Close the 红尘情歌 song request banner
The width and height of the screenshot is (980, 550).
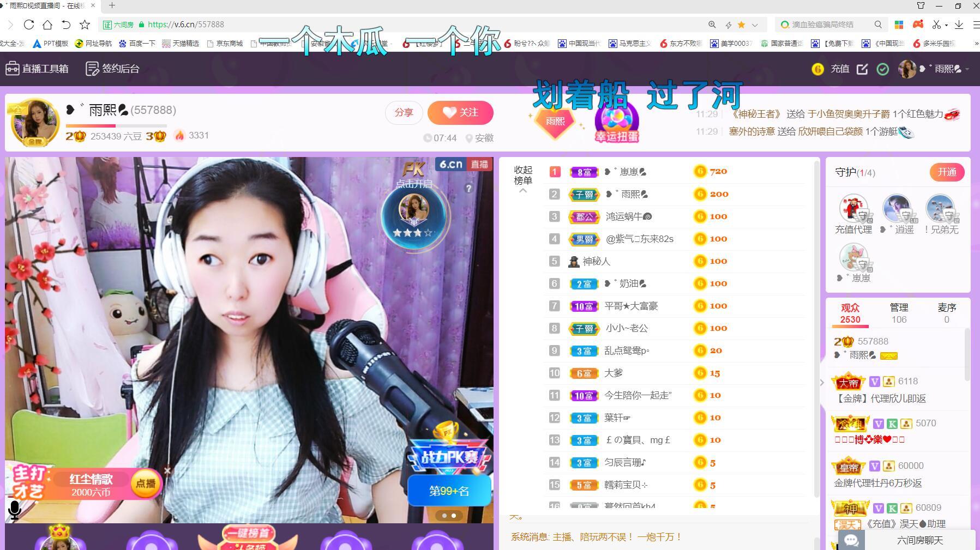tap(167, 470)
